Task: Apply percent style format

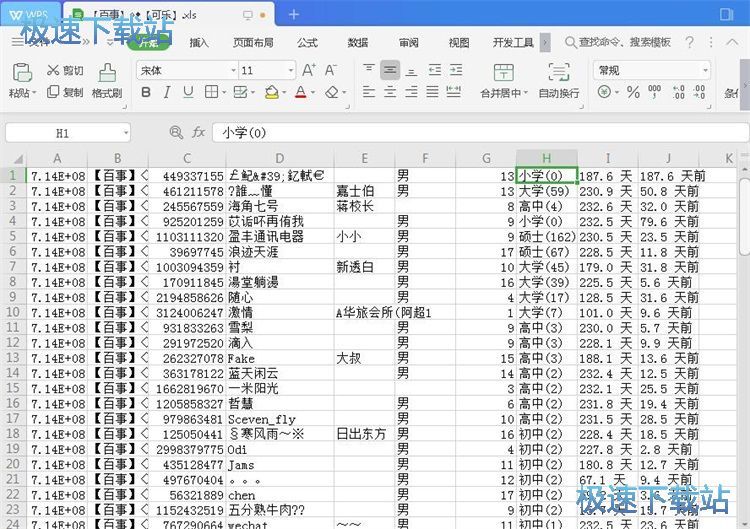Action: [633, 92]
